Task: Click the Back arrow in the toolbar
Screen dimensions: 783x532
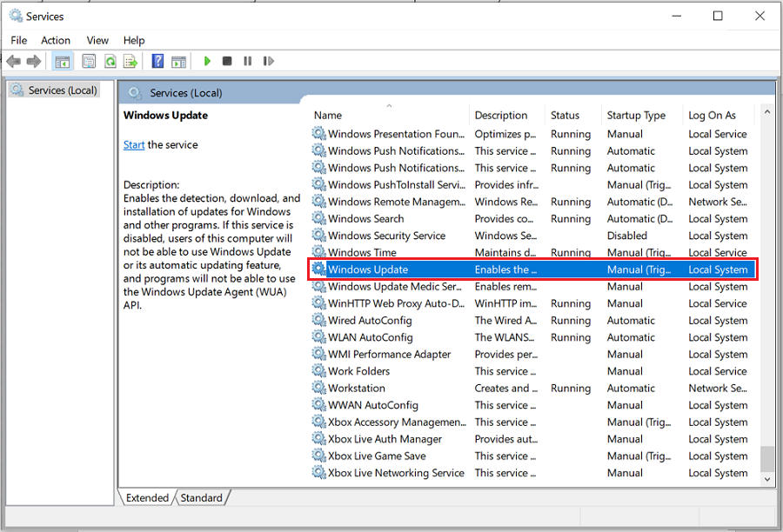Action: [14, 62]
